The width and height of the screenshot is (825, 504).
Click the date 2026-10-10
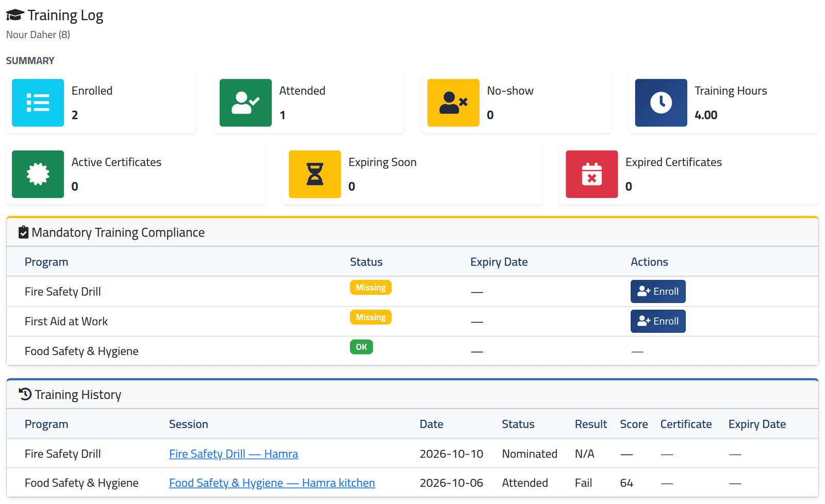451,453
